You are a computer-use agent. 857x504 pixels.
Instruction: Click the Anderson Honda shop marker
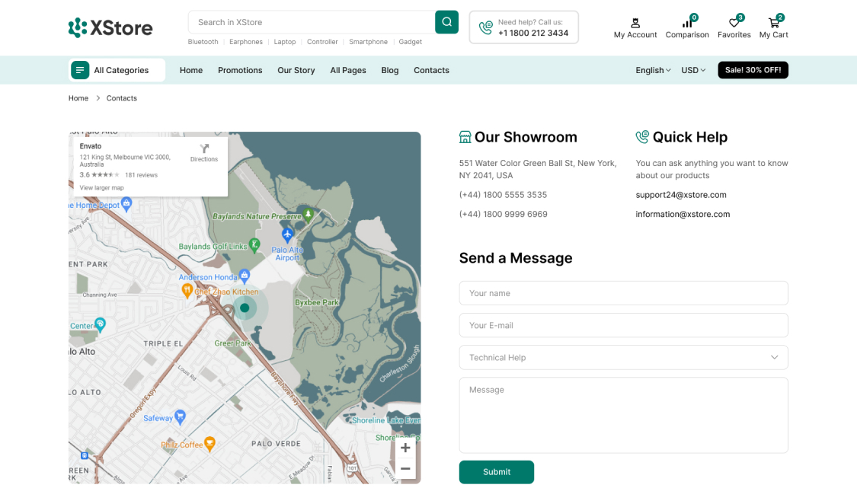(245, 276)
